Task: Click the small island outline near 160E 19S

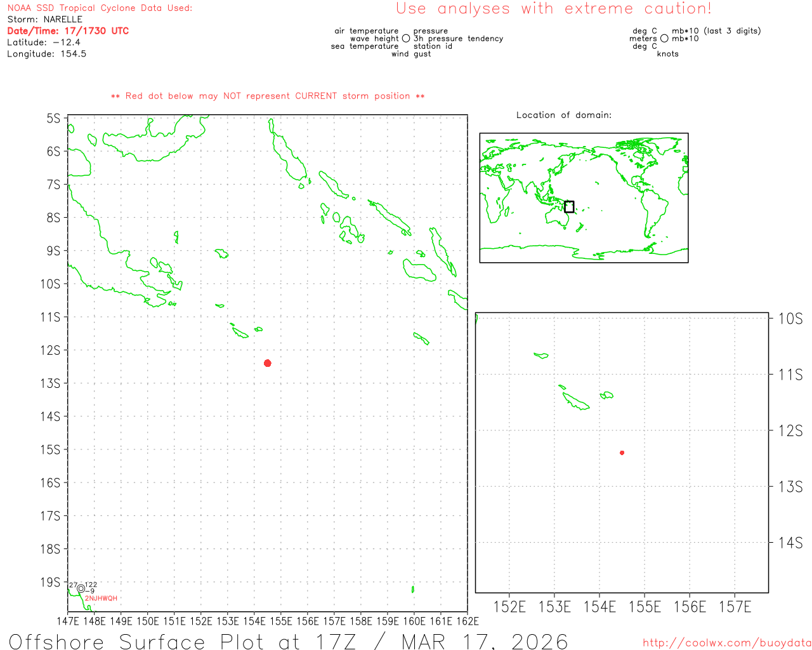Action: (x=413, y=589)
